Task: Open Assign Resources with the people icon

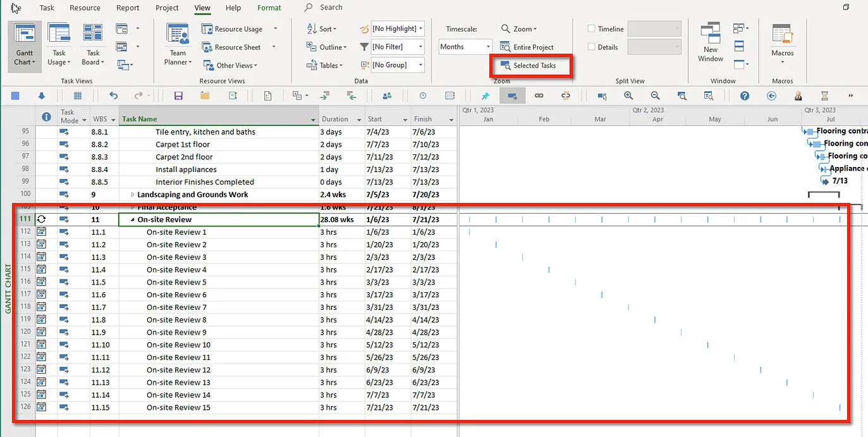Action: tap(388, 95)
